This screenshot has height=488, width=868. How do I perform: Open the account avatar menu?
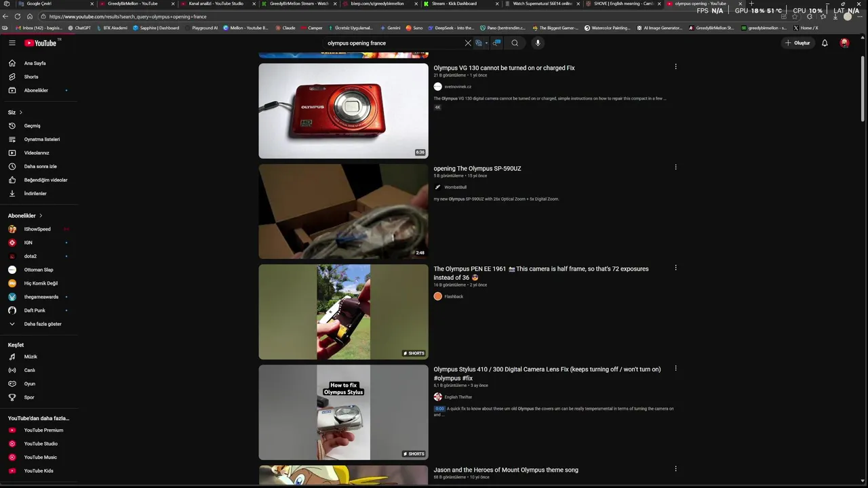coord(844,43)
